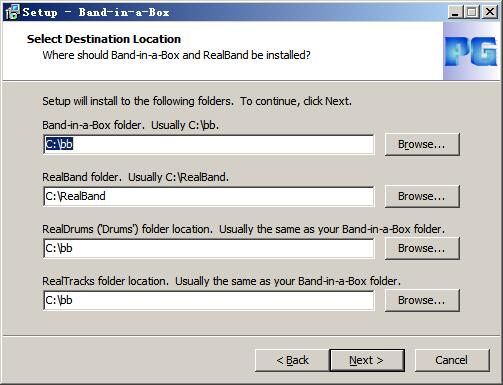
Task: Click into the RealTracks folder location field
Action: click(x=209, y=301)
